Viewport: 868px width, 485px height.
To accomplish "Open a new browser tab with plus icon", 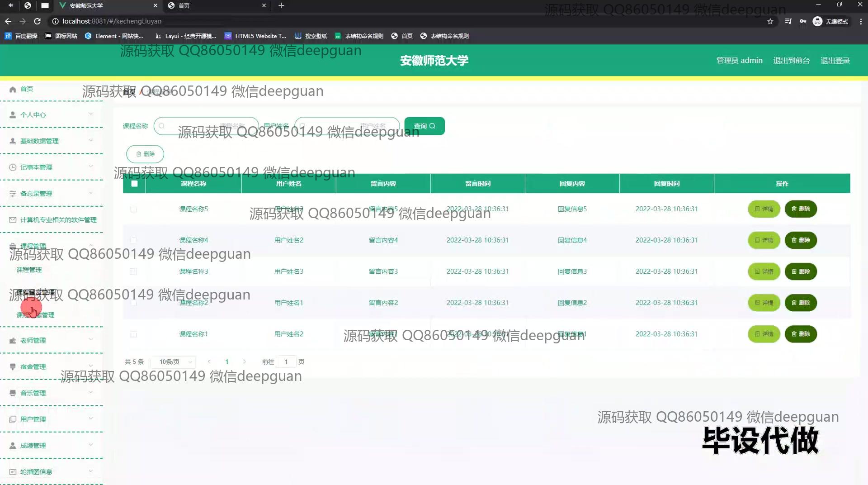I will (x=281, y=5).
